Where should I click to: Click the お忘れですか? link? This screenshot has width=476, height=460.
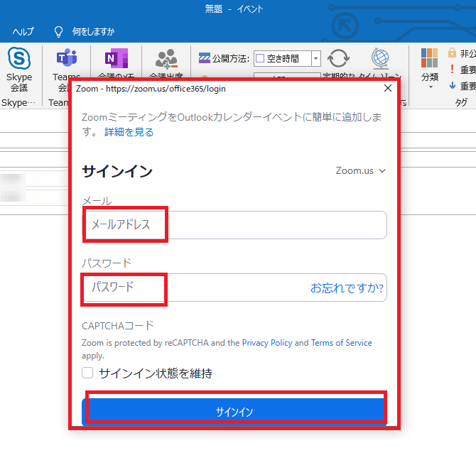tap(347, 288)
